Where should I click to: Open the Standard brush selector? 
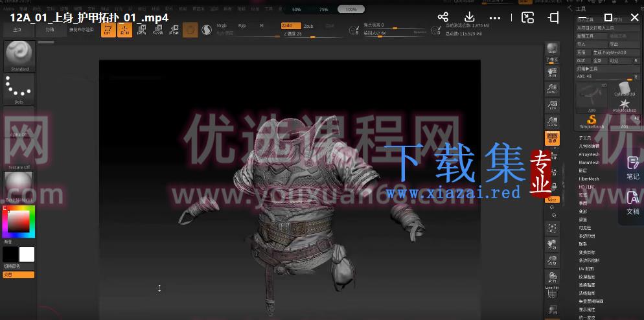pos(19,56)
